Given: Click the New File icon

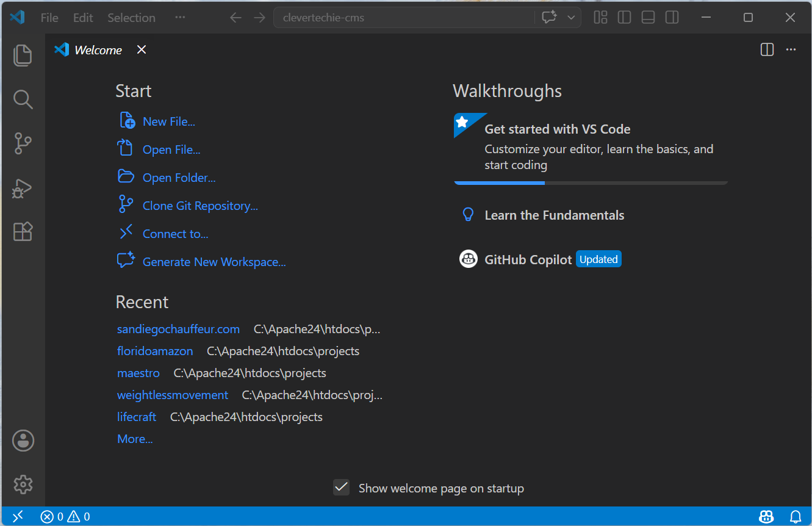Looking at the screenshot, I should [127, 120].
